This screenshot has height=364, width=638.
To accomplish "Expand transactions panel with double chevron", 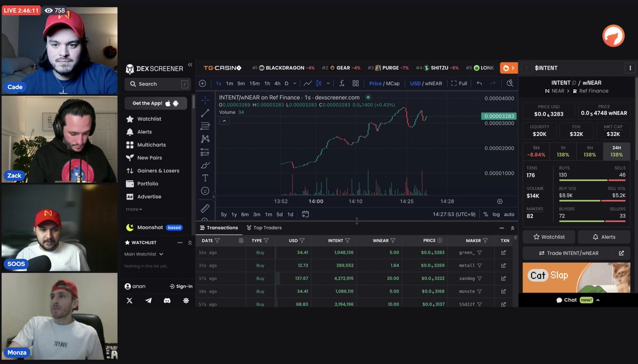I will (x=513, y=227).
